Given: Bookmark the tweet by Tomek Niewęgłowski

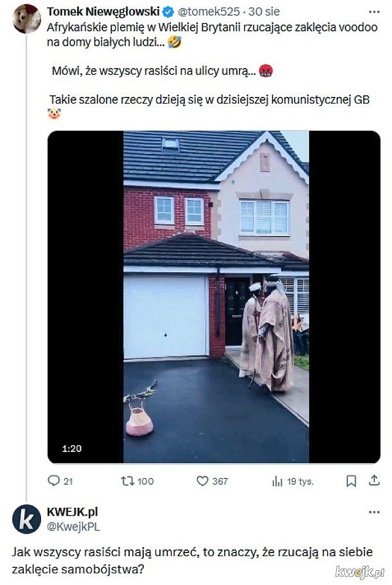Looking at the screenshot, I should pyautogui.click(x=351, y=481).
